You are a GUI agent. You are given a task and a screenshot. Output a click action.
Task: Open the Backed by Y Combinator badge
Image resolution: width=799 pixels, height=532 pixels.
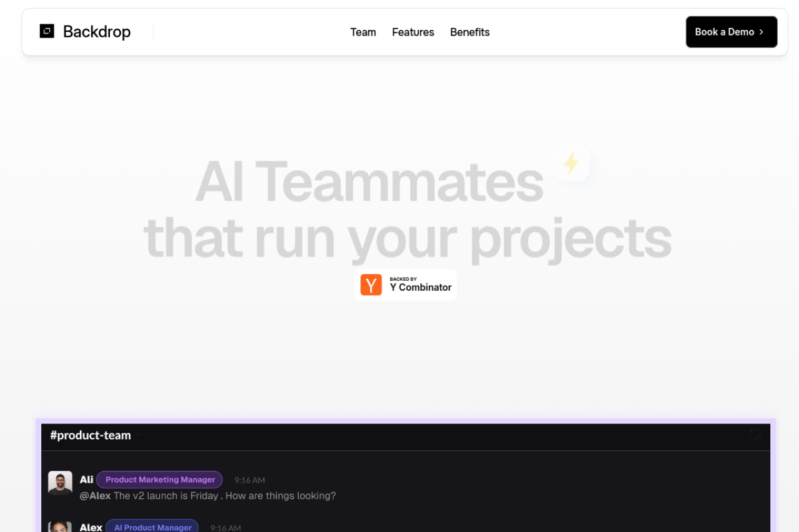point(406,285)
